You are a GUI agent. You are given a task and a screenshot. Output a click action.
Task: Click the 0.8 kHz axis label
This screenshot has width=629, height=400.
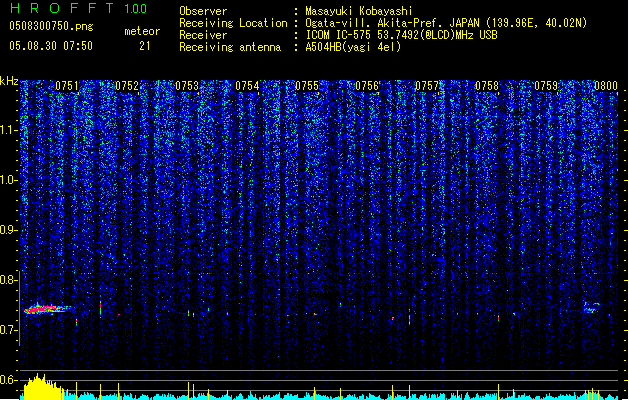coord(9,280)
